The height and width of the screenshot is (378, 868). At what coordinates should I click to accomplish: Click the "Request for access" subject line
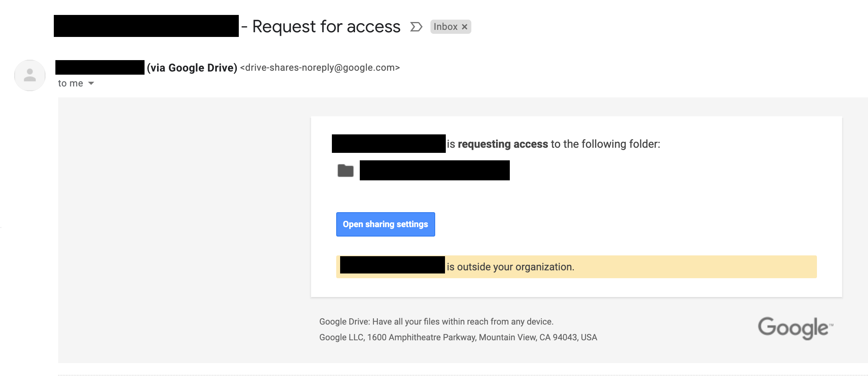pos(326,27)
